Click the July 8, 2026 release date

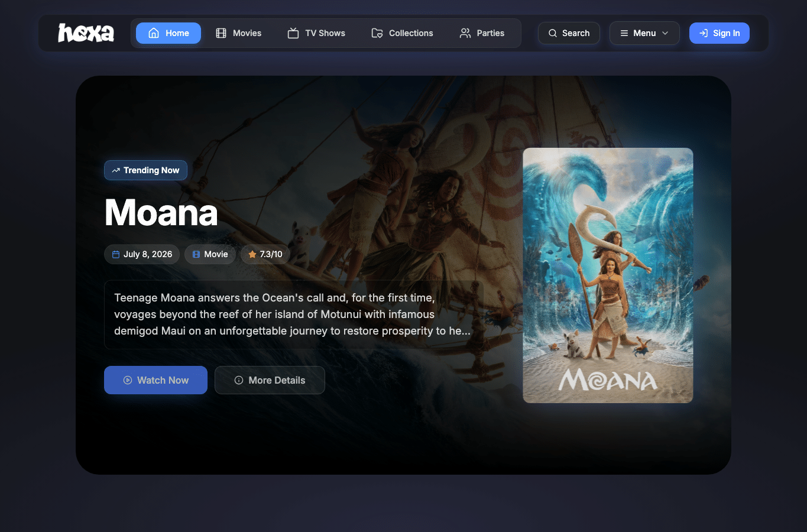[x=142, y=254]
